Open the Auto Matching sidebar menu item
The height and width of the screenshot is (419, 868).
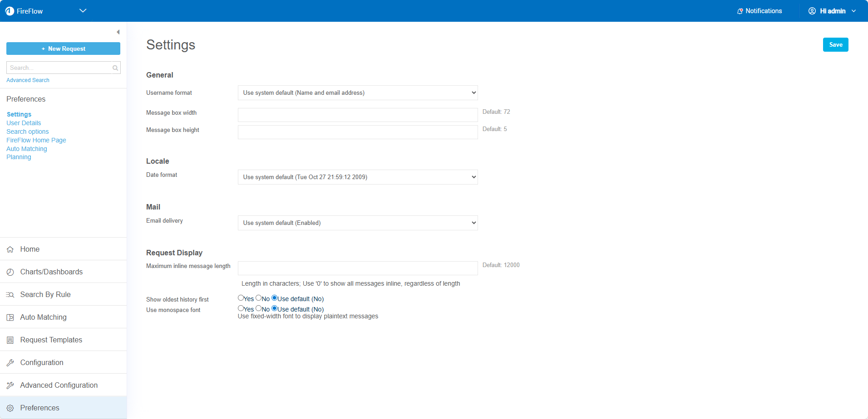(x=43, y=317)
